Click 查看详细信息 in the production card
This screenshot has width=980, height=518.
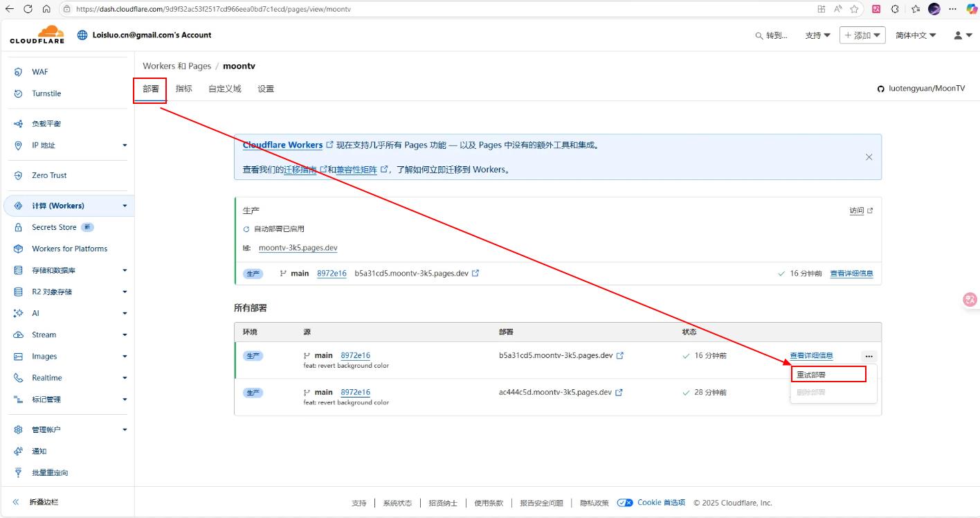click(x=851, y=274)
